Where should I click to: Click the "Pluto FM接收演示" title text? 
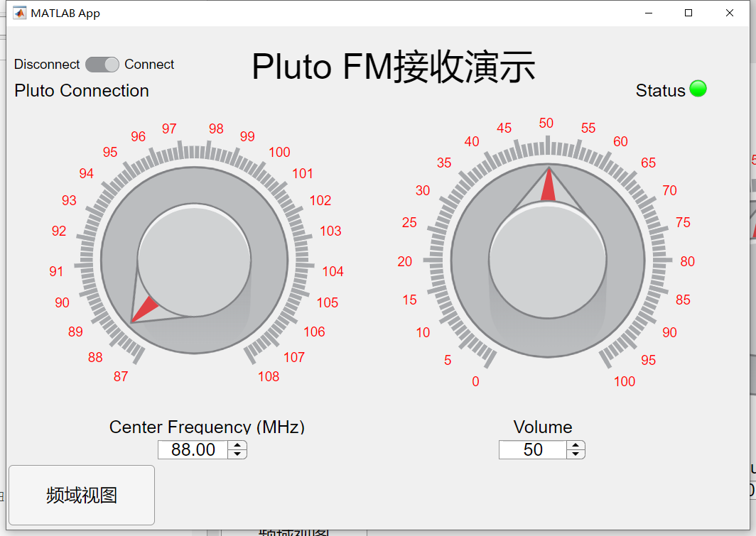[394, 67]
